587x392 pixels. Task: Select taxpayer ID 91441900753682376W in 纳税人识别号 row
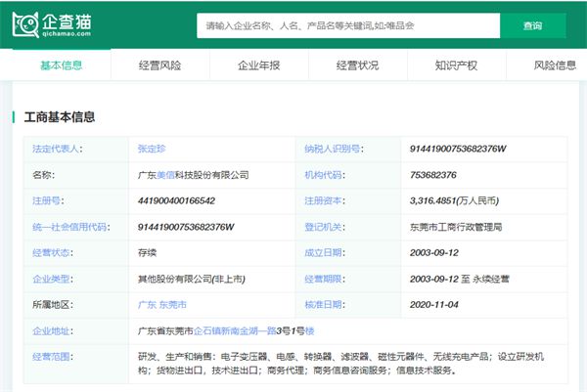(458, 149)
